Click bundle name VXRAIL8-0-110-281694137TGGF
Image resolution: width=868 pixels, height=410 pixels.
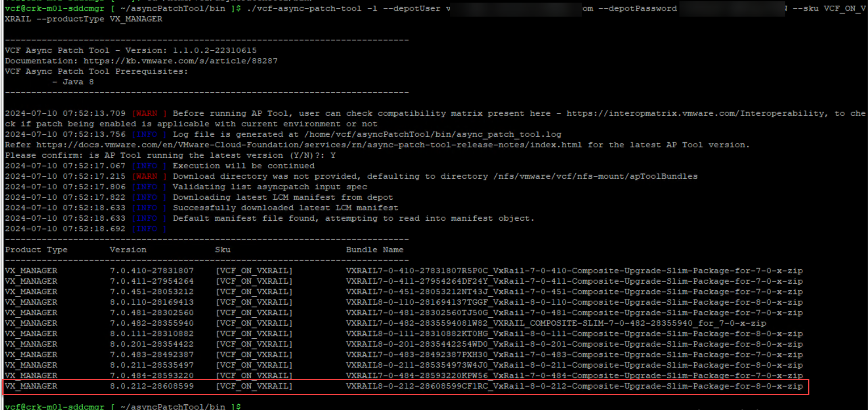click(x=574, y=302)
